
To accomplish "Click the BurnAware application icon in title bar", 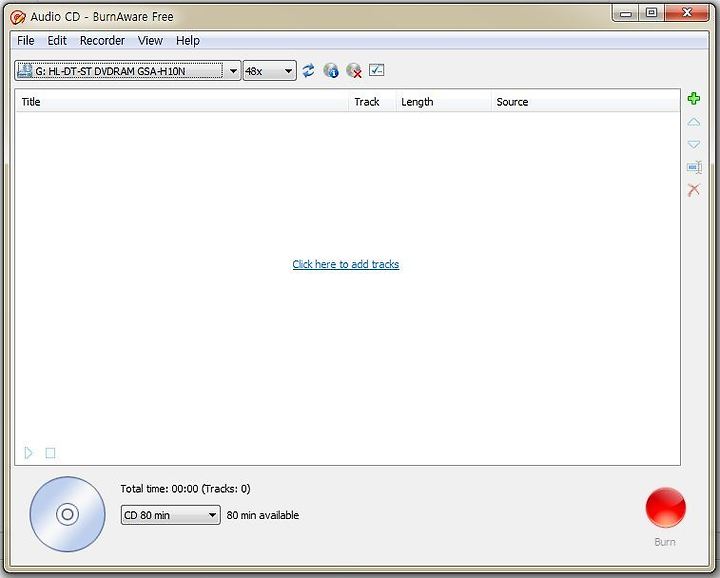I will coord(17,17).
